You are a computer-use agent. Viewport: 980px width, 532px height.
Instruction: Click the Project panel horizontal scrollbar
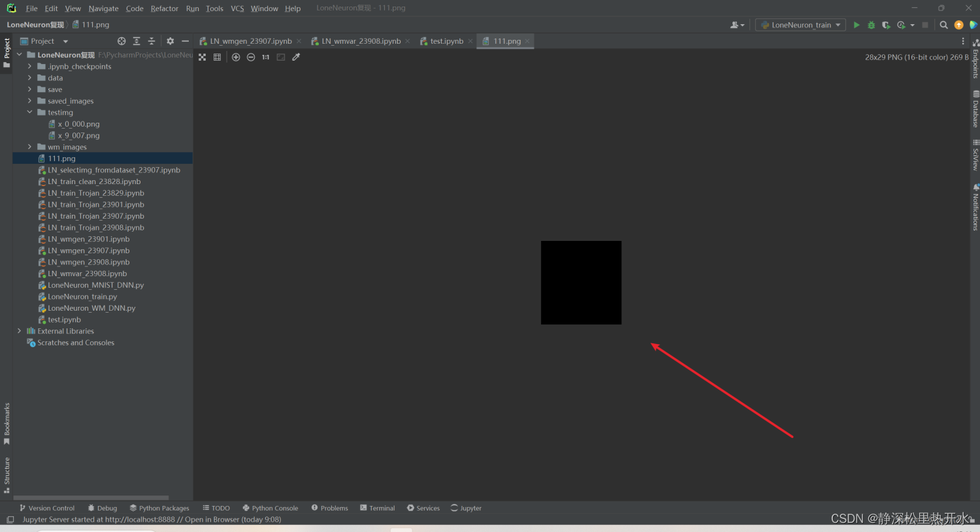point(91,497)
